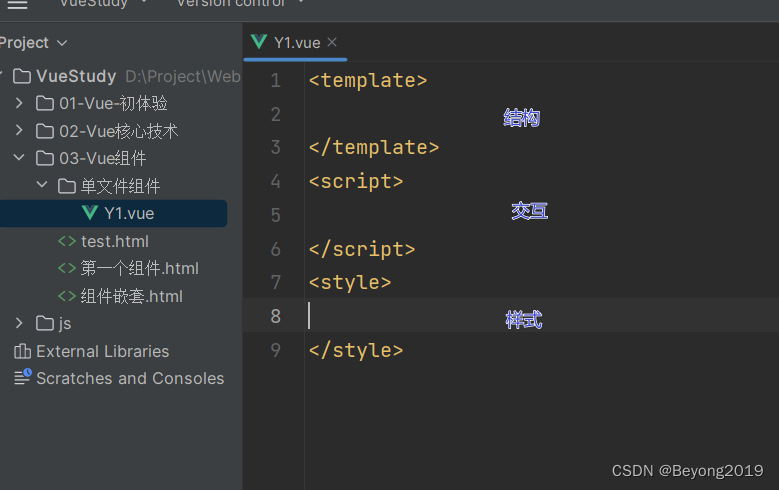This screenshot has height=490, width=779.
Task: Expand the 01-Vue-初体验 folder
Action: click(x=19, y=103)
